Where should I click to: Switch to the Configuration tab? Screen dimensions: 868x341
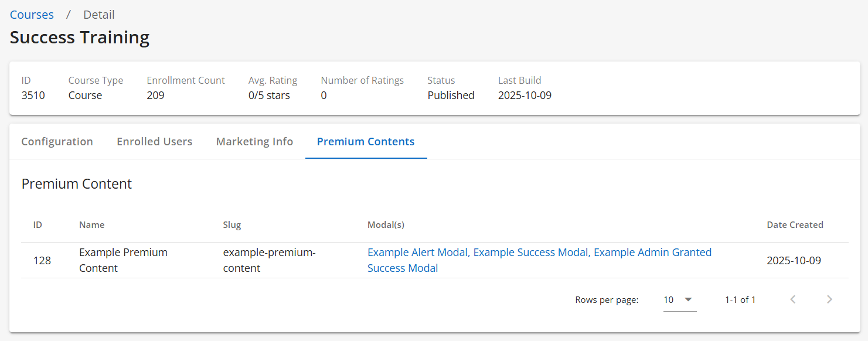click(x=57, y=141)
